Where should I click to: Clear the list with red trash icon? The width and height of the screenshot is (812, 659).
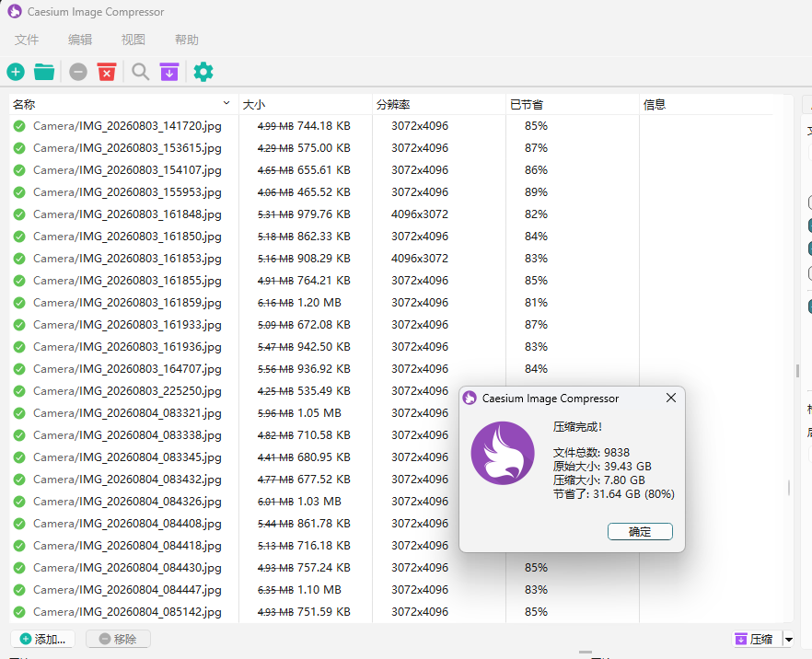107,72
